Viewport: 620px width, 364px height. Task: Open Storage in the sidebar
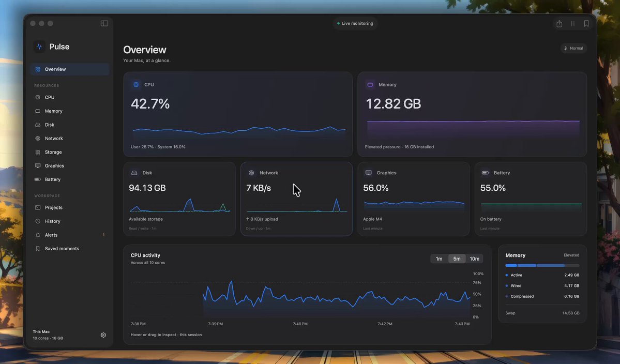pos(70,152)
